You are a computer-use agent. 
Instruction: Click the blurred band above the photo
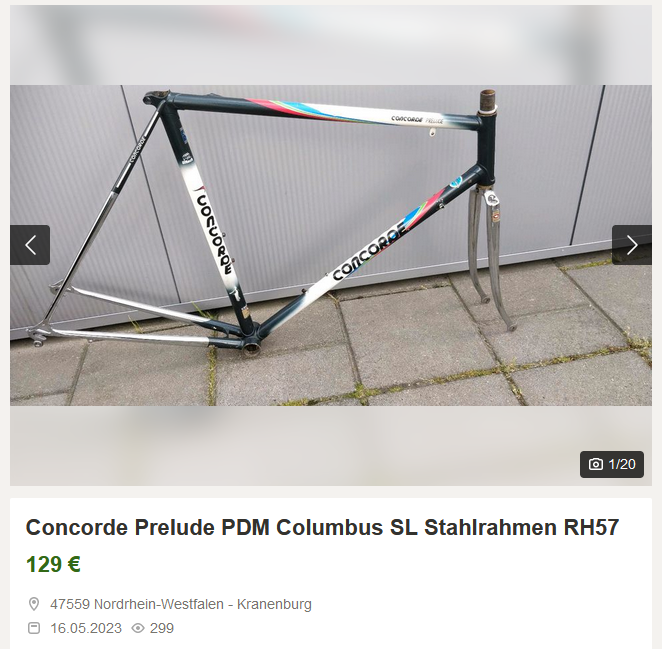(331, 45)
